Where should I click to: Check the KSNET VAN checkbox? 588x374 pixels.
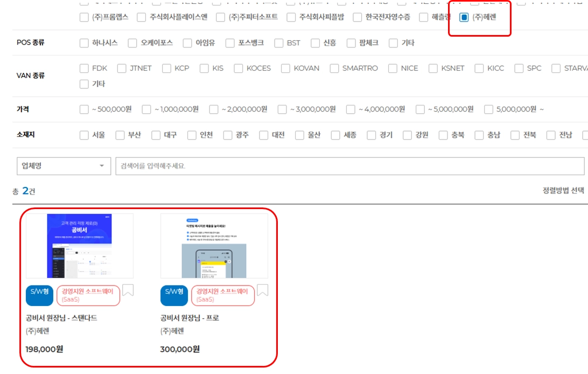tap(433, 68)
